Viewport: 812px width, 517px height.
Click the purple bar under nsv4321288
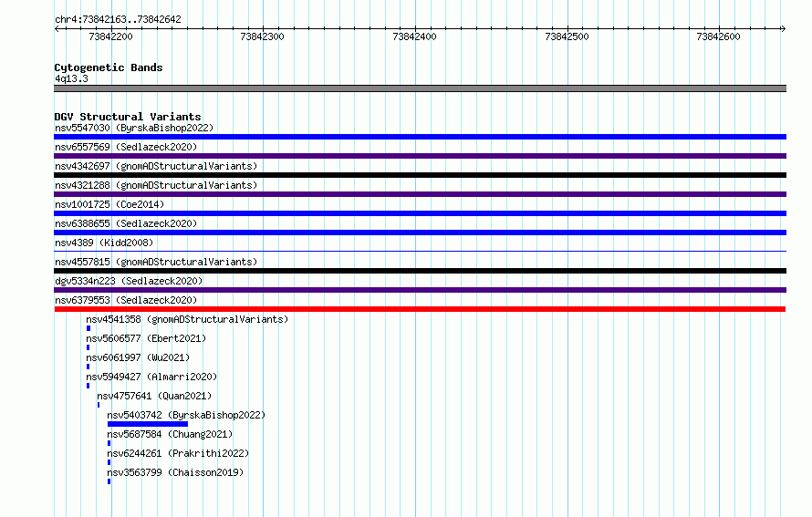[x=420, y=194]
